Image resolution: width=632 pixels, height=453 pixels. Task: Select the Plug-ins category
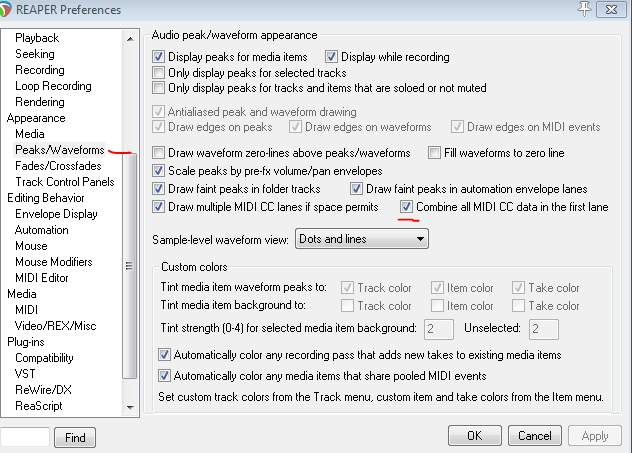25,342
